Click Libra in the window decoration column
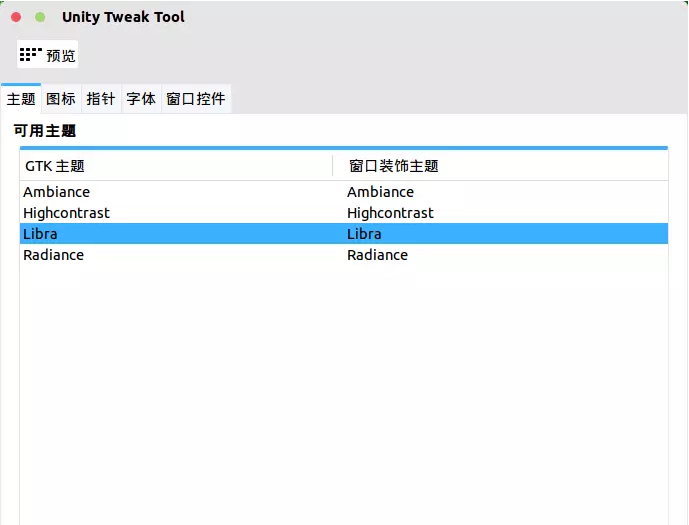689x525 pixels. tap(364, 234)
